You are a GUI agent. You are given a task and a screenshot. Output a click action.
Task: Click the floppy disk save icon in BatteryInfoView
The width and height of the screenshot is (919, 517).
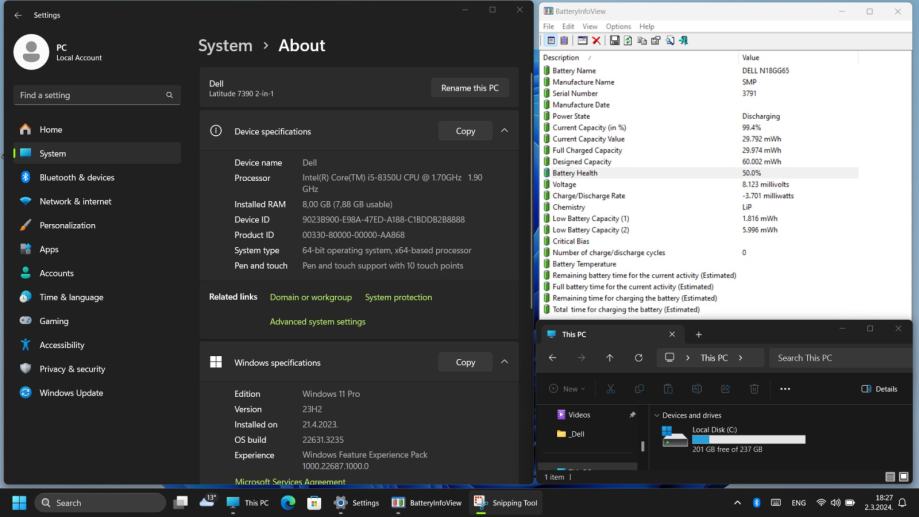[x=614, y=41]
